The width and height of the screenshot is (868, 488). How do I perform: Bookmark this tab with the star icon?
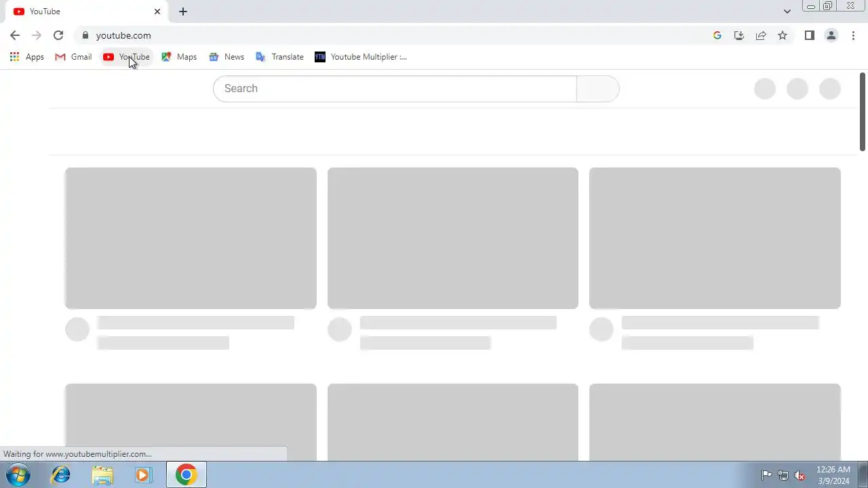point(783,35)
